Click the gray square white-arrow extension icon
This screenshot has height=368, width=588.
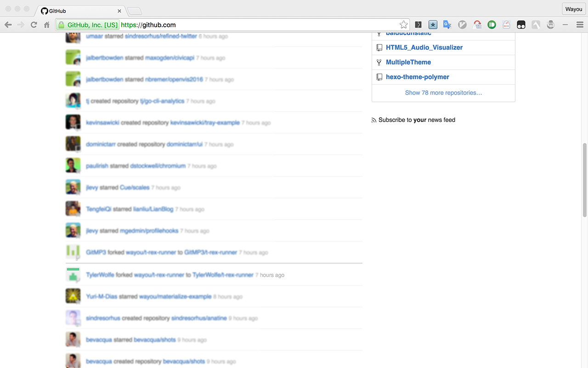pyautogui.click(x=536, y=25)
